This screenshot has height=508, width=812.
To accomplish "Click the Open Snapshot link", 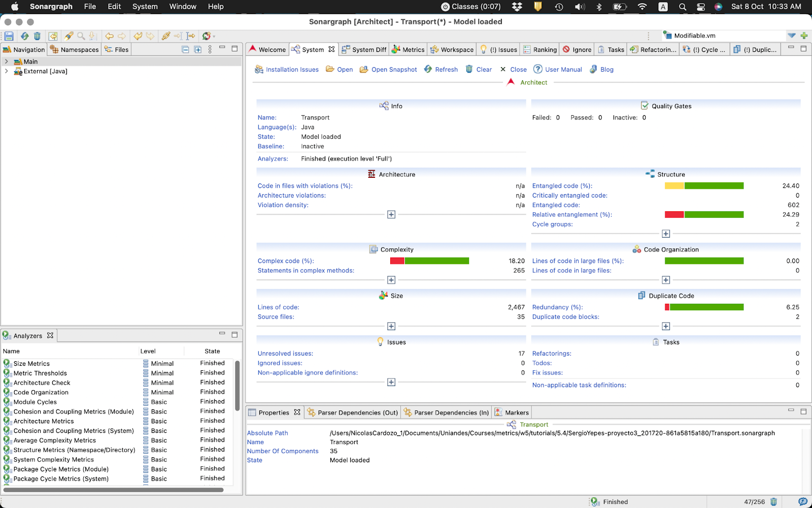I will click(x=388, y=70).
